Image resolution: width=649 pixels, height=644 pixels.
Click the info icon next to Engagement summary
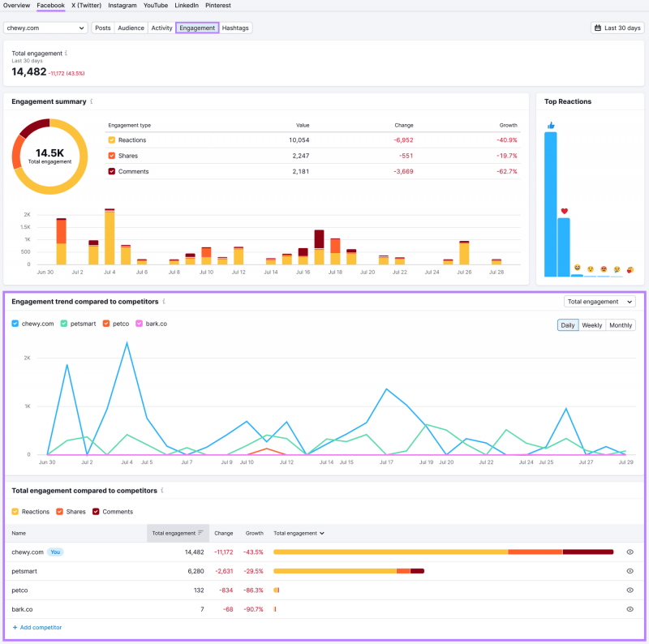(92, 101)
